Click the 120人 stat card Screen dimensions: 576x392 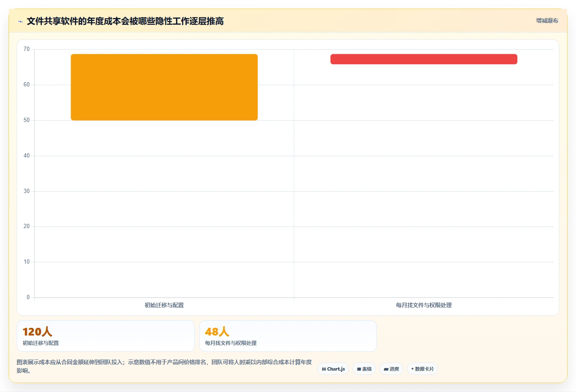coord(105,336)
